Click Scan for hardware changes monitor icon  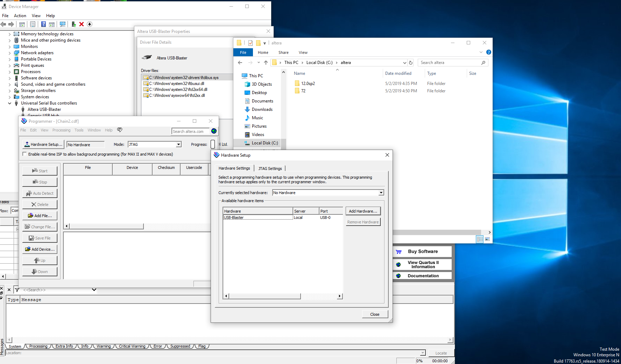pyautogui.click(x=63, y=24)
